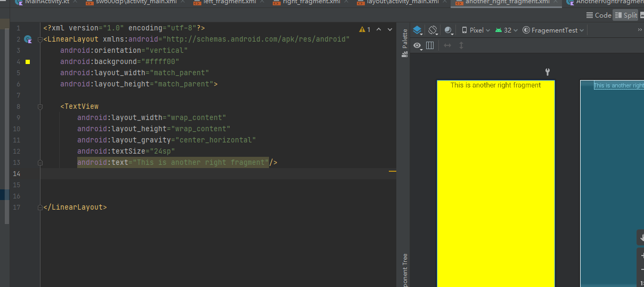Click line number 10 in the gutter
644x287 pixels.
pos(17,129)
